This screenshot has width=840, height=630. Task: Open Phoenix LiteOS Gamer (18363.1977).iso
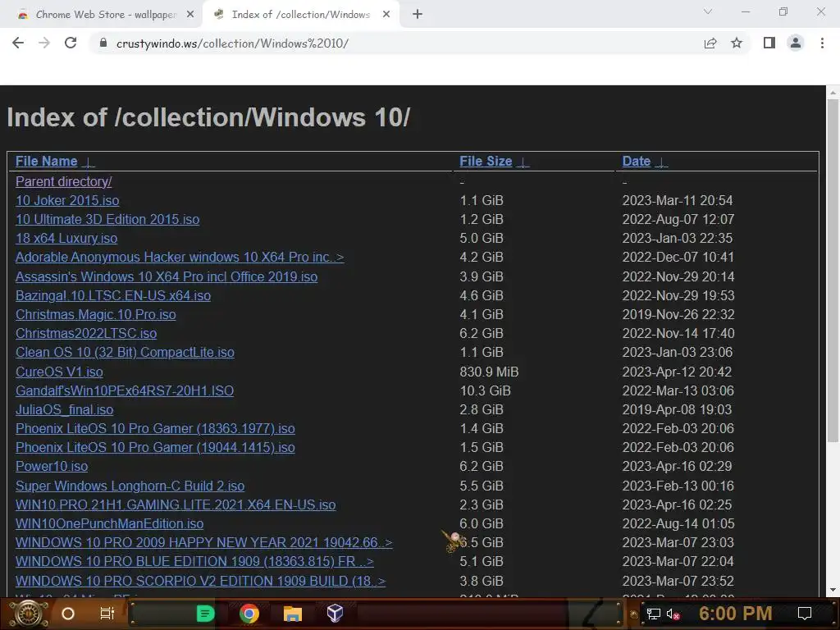(155, 428)
